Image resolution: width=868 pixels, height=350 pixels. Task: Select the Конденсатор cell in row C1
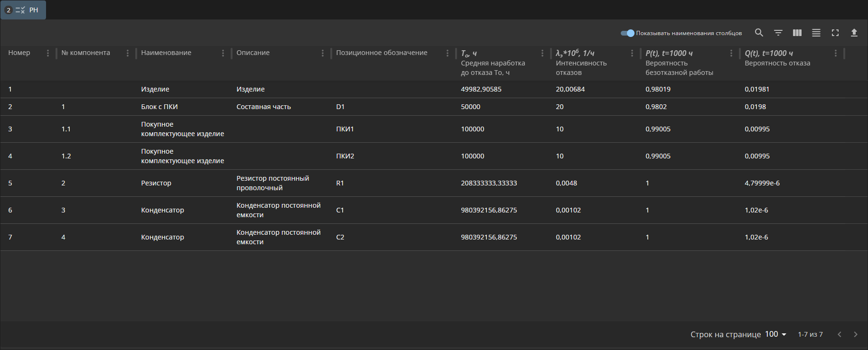(x=162, y=210)
